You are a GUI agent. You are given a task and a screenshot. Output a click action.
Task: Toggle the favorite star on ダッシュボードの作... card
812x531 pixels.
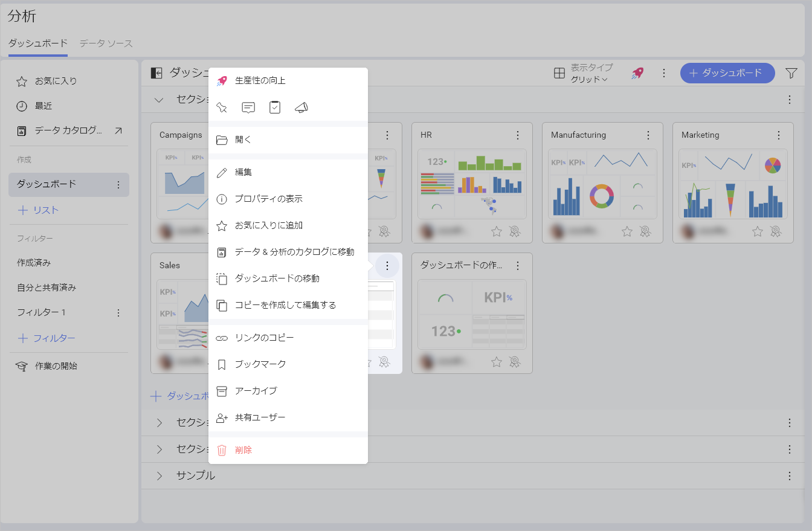(x=497, y=362)
